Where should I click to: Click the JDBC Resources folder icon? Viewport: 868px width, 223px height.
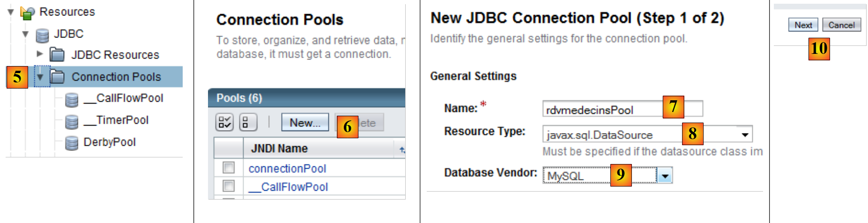(57, 55)
